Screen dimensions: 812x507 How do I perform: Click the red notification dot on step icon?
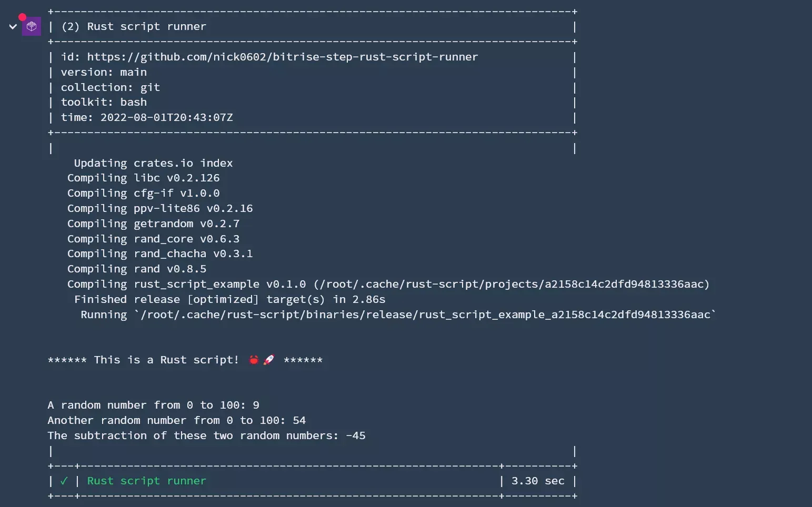tap(22, 17)
